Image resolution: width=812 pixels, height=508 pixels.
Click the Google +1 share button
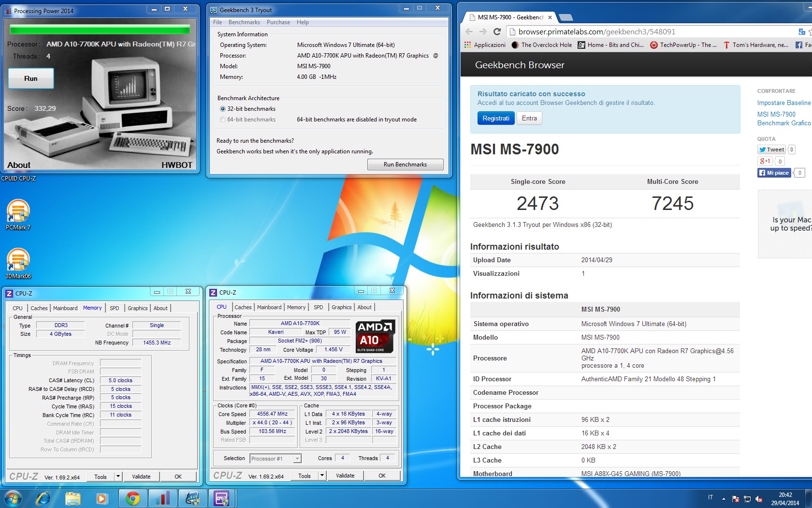pos(765,161)
